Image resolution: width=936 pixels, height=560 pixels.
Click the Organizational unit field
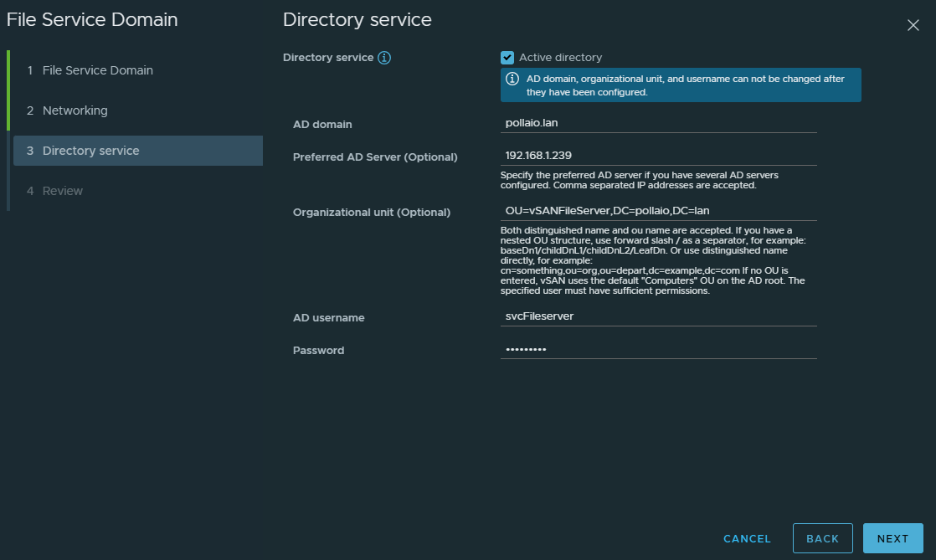click(658, 211)
